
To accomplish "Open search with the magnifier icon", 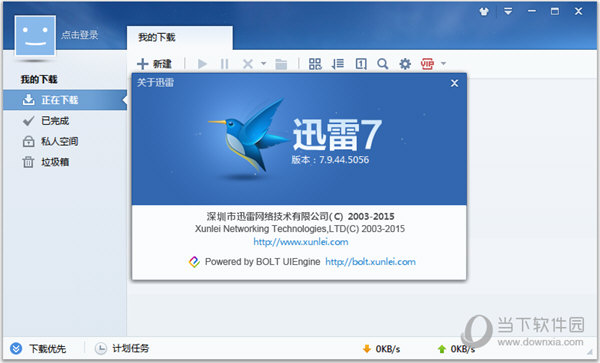I will click(x=382, y=63).
